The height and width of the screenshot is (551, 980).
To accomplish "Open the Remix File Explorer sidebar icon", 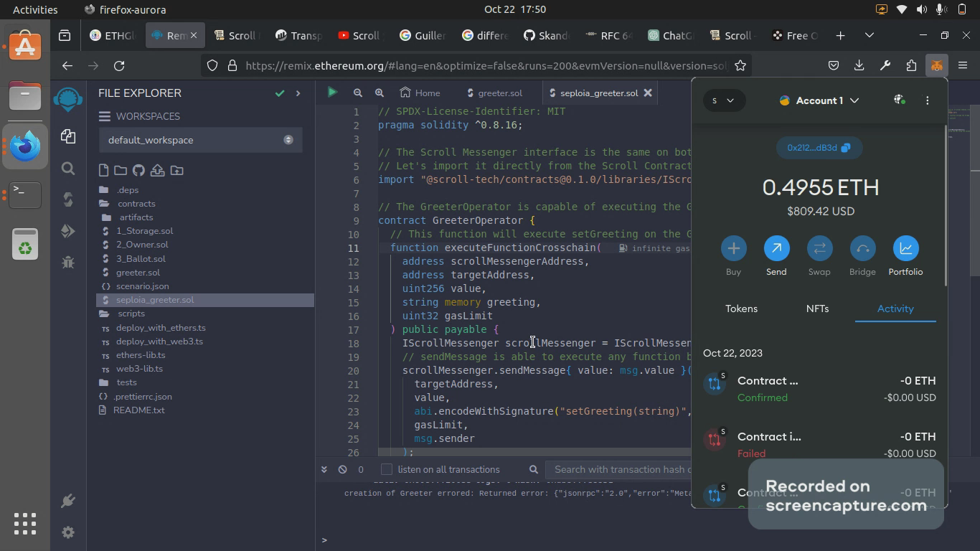I will click(x=68, y=136).
